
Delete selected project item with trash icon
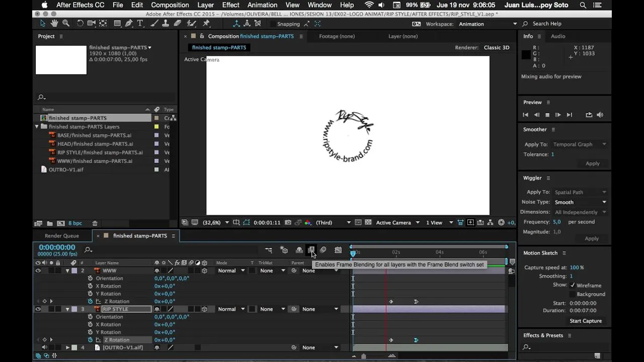tap(95, 223)
